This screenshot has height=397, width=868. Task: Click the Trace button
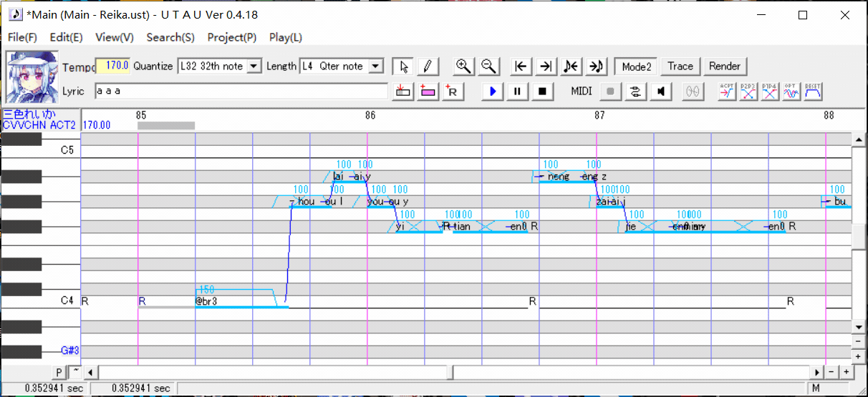coord(680,67)
